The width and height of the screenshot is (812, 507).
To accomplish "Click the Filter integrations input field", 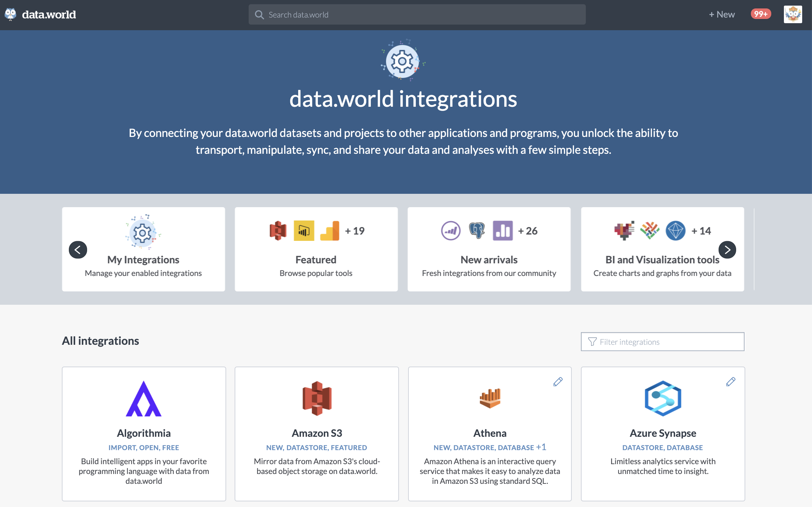I will point(662,342).
